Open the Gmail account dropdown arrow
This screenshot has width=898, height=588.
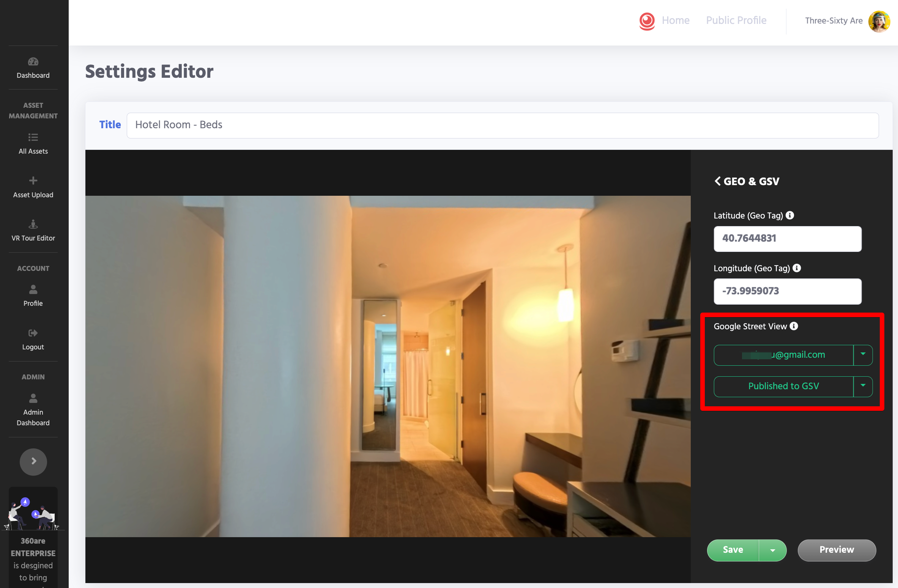coord(863,355)
